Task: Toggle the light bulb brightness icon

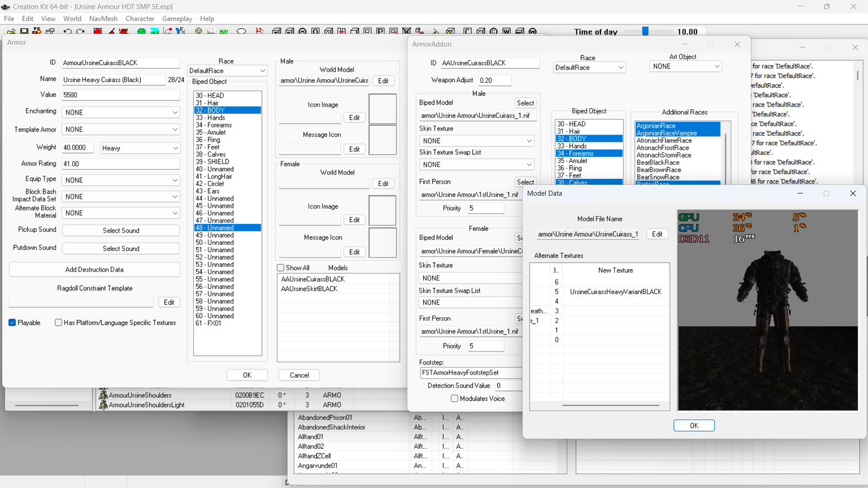Action: click(198, 31)
